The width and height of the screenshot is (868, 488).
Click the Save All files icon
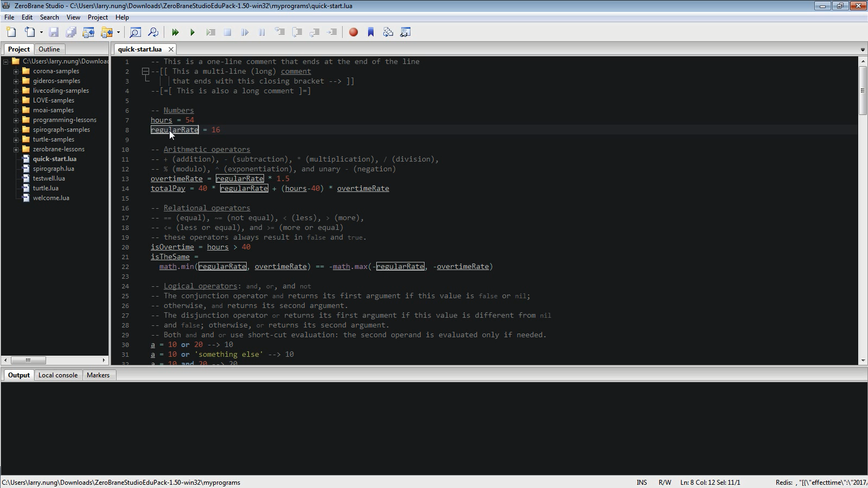71,33
